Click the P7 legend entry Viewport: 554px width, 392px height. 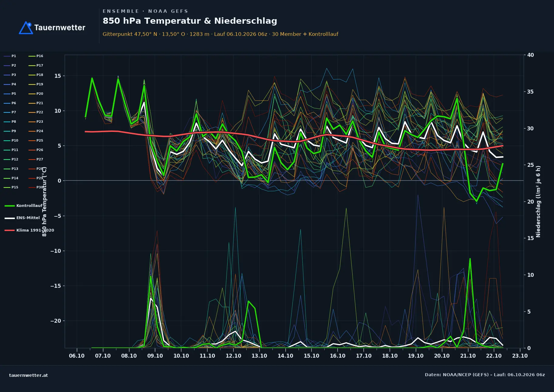[10, 112]
